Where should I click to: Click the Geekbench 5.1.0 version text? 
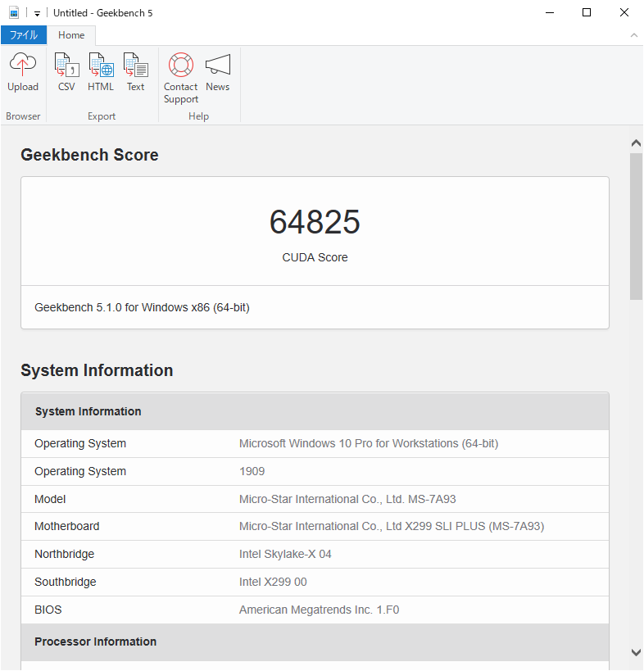(142, 307)
